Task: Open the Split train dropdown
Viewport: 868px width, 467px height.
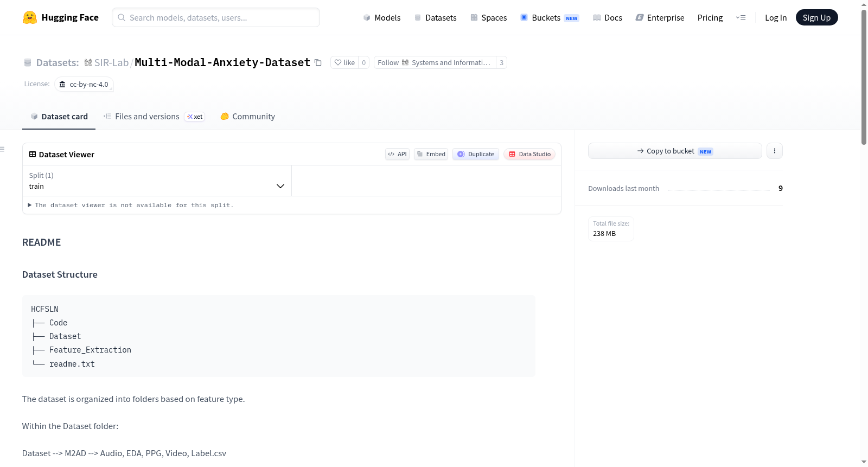Action: point(157,181)
